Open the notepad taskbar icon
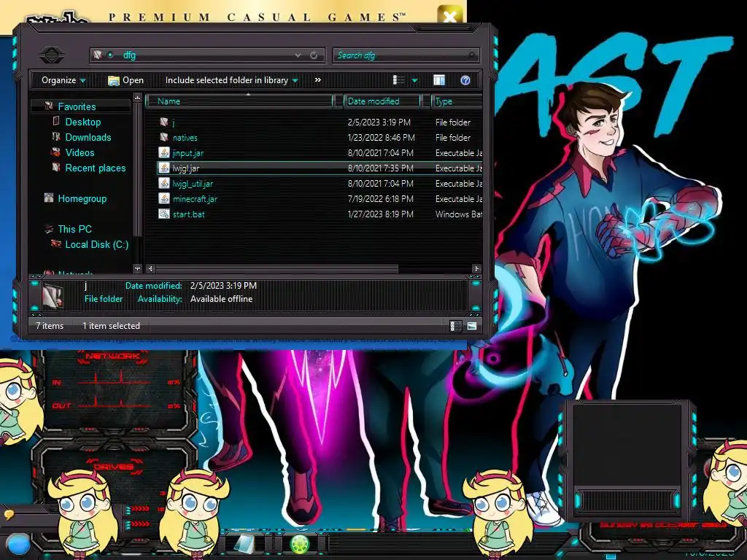This screenshot has height=560, width=747. click(x=244, y=544)
